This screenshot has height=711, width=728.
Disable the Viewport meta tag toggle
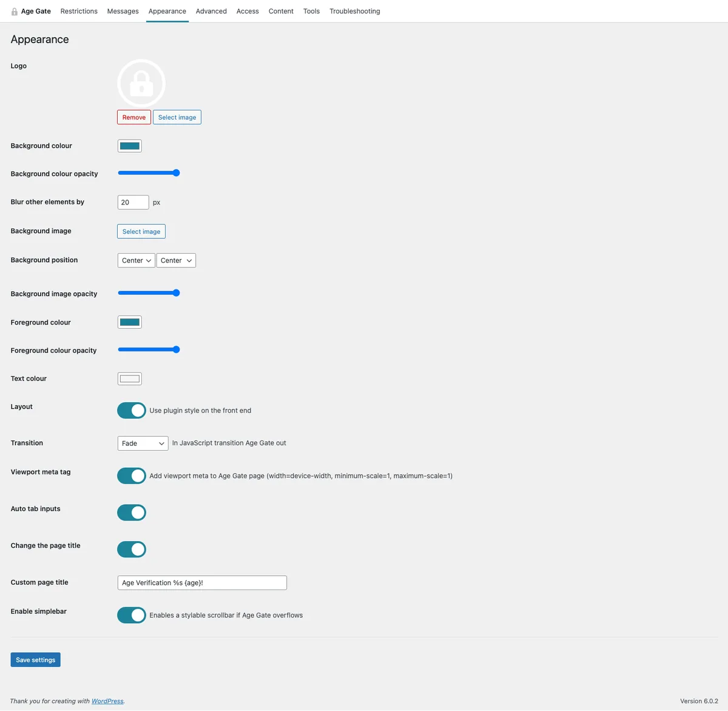coord(132,476)
